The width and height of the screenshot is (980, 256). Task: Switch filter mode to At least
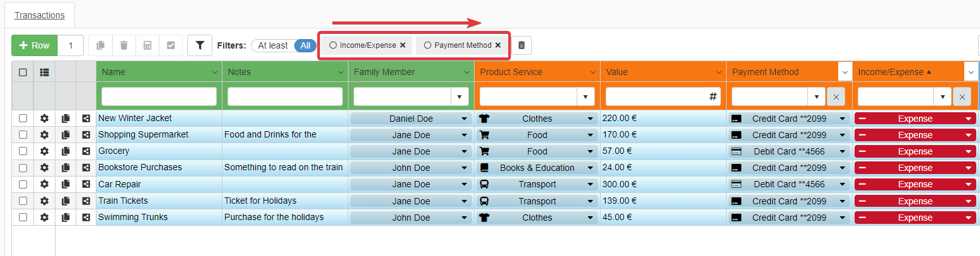tap(272, 45)
